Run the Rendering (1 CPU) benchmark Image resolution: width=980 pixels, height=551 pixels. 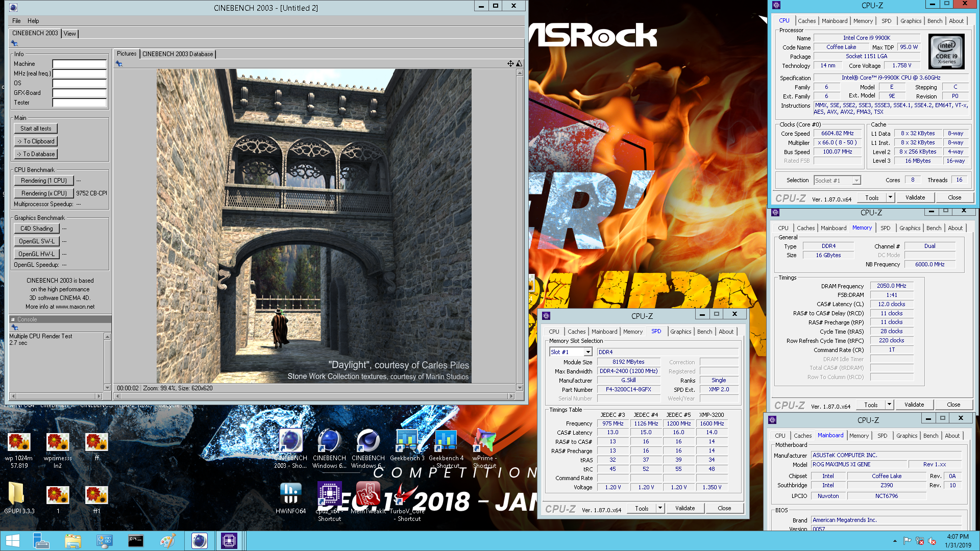tap(44, 181)
